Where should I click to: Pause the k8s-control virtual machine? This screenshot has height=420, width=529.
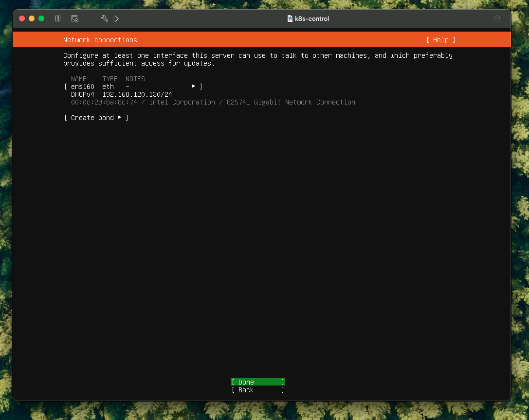pyautogui.click(x=58, y=18)
